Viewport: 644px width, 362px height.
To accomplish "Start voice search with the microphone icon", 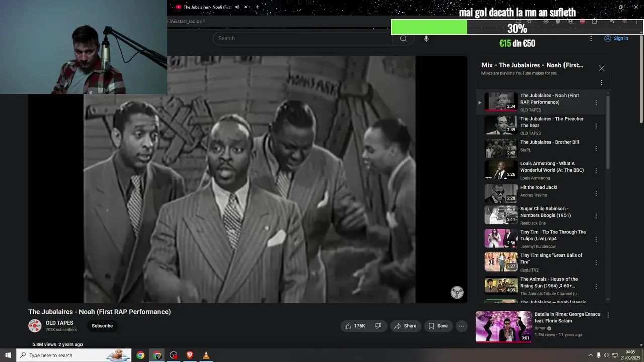I will 426,39.
